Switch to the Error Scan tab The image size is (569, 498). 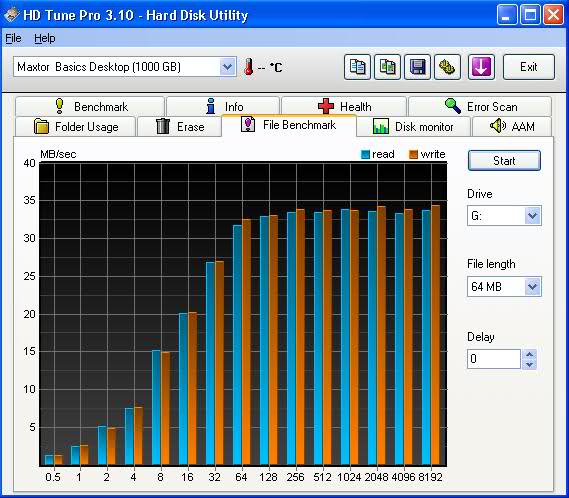tap(480, 106)
